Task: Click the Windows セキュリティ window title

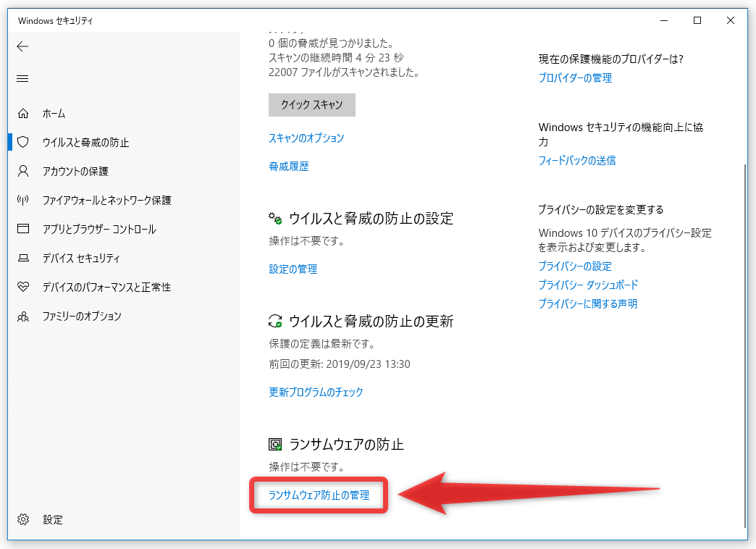Action: click(x=55, y=21)
